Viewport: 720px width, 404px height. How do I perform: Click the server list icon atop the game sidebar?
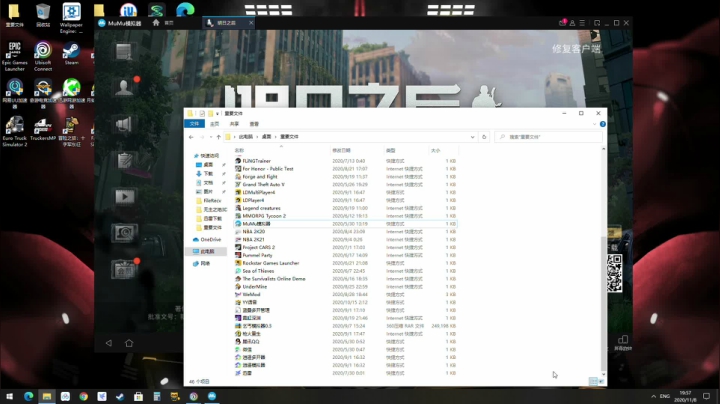124,51
